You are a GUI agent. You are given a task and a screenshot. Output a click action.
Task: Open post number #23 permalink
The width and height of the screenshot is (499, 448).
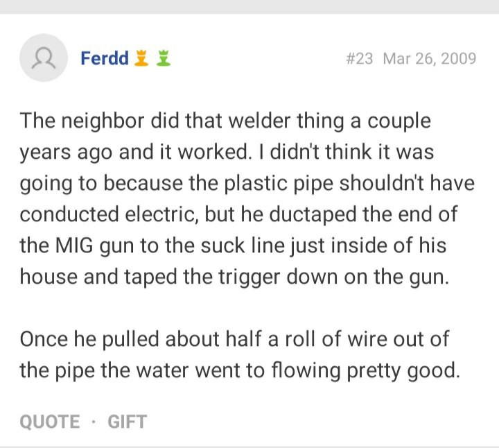(359, 58)
